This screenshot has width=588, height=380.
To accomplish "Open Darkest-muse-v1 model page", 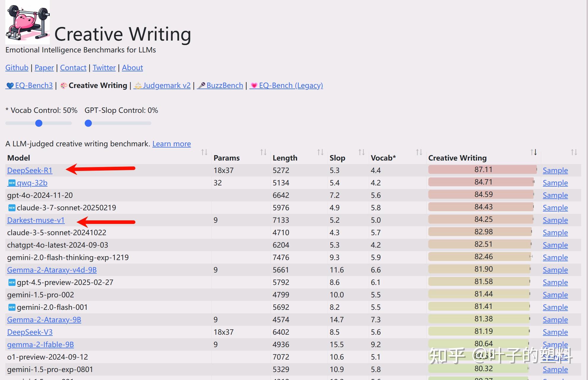I will [x=36, y=220].
